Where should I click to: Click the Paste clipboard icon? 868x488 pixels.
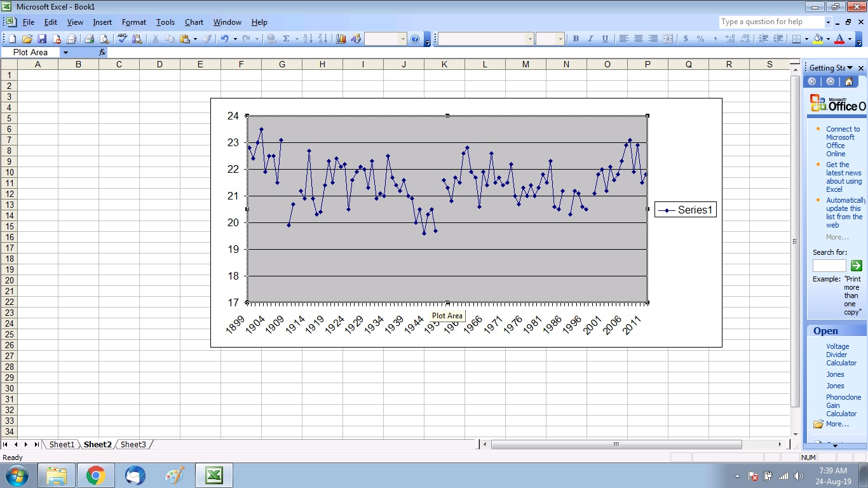click(x=185, y=39)
